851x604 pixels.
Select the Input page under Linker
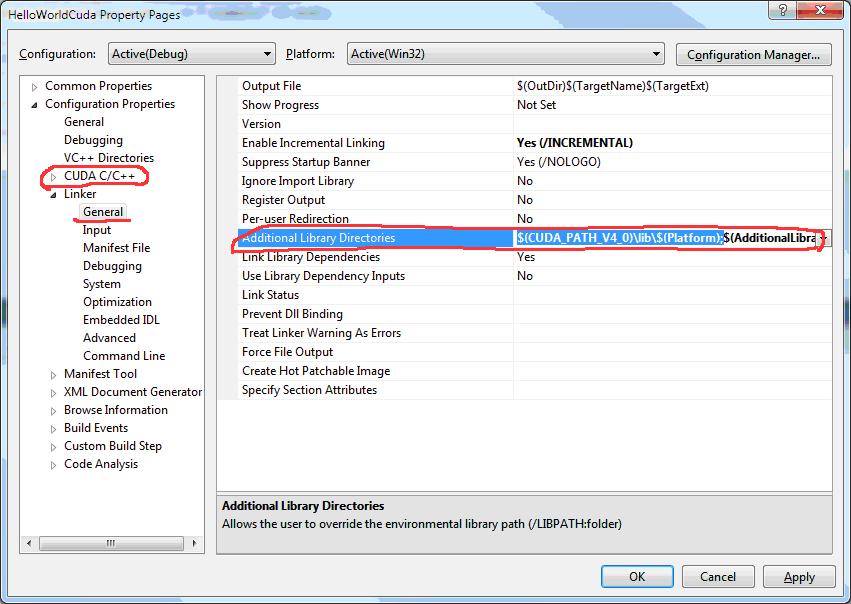pos(97,230)
